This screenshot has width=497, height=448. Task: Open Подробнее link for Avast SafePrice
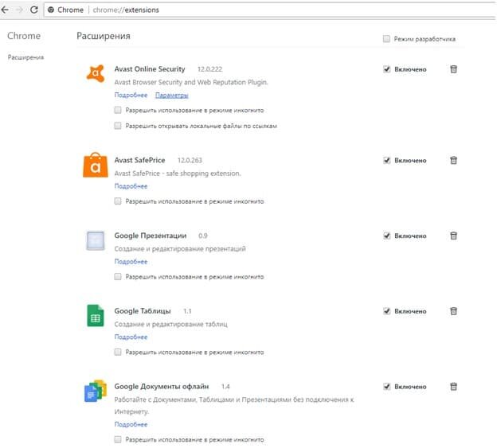pyautogui.click(x=131, y=186)
